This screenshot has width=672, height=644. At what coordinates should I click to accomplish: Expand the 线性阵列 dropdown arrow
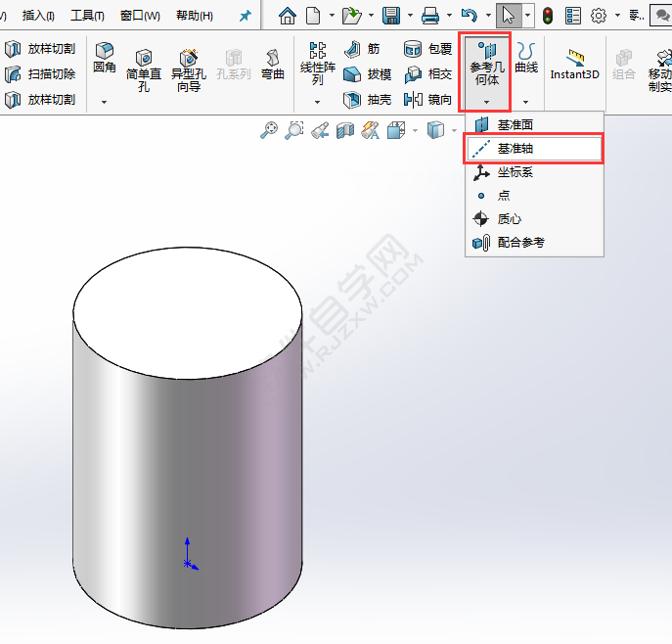[317, 102]
